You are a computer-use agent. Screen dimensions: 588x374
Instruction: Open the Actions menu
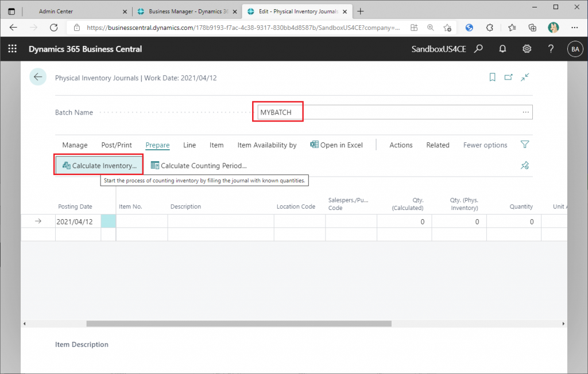[x=401, y=145]
